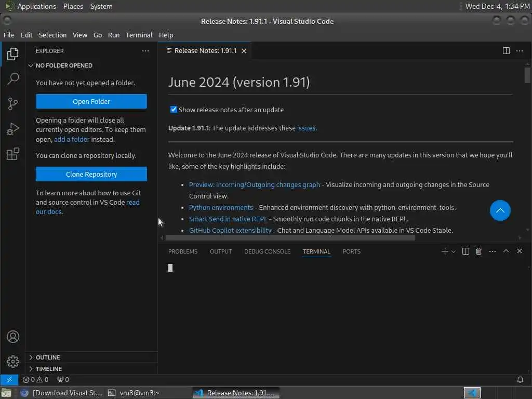The height and width of the screenshot is (399, 532).
Task: Click the release notes vertical scrollbar thumb
Action: click(527, 75)
